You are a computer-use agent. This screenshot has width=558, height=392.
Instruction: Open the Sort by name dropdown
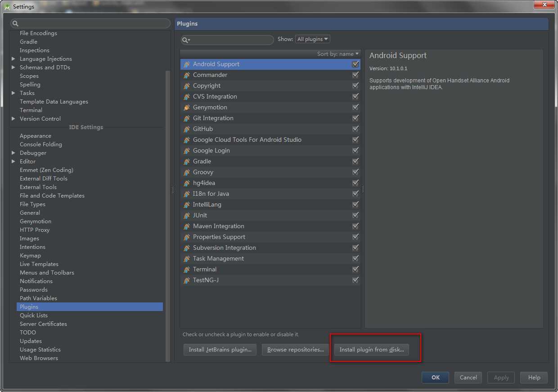pos(338,54)
